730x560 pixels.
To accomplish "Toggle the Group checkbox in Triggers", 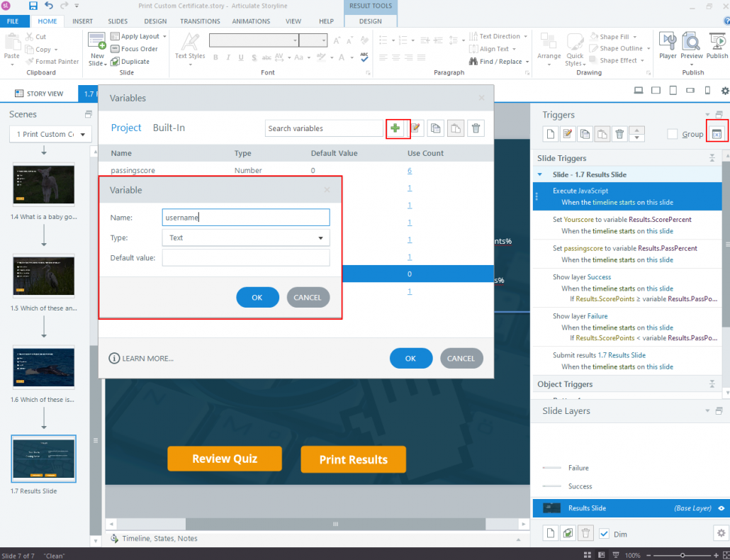I will 673,134.
